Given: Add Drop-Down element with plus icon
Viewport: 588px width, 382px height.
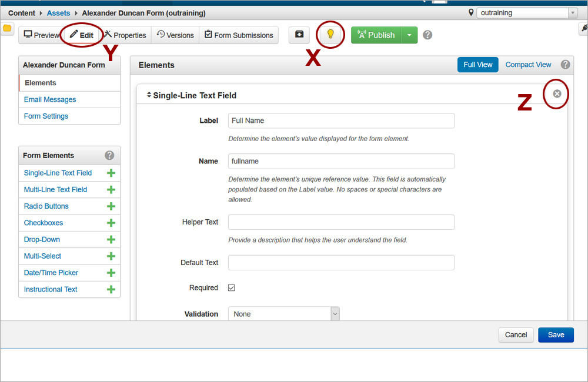Looking at the screenshot, I should (111, 240).
